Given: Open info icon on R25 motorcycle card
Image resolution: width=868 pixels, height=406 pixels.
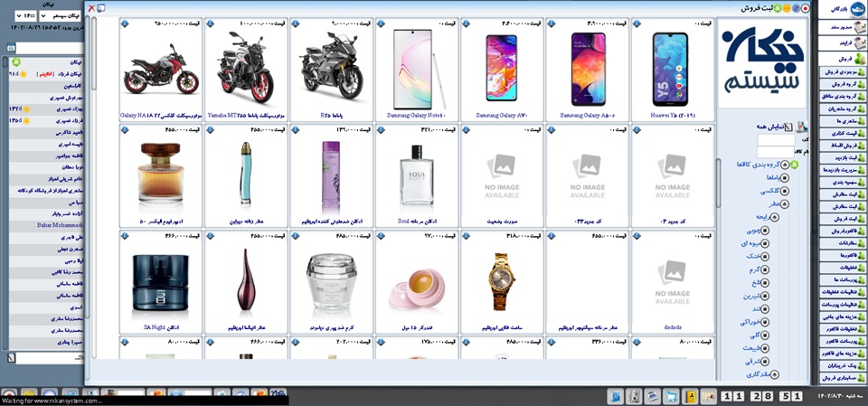Looking at the screenshot, I should pos(296,24).
